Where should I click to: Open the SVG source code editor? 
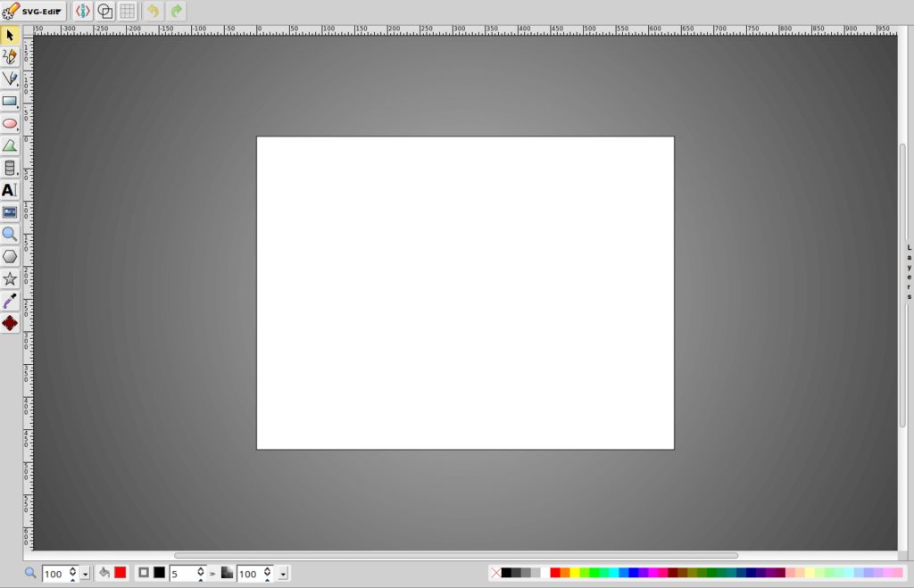click(82, 11)
